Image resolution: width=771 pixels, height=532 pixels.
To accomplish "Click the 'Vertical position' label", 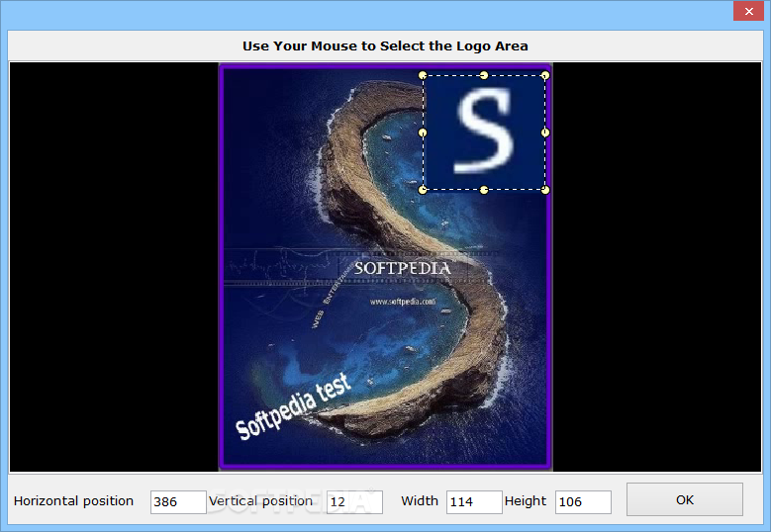I will [x=260, y=501].
